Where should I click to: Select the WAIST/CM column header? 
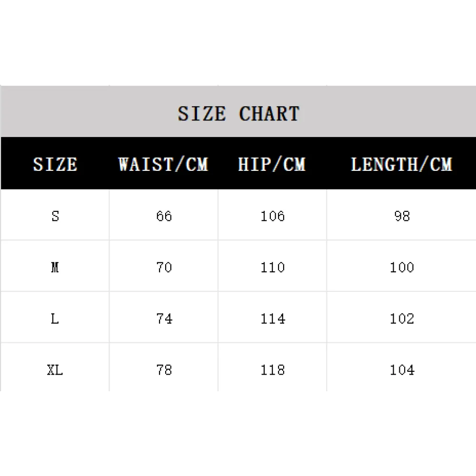pos(163,164)
